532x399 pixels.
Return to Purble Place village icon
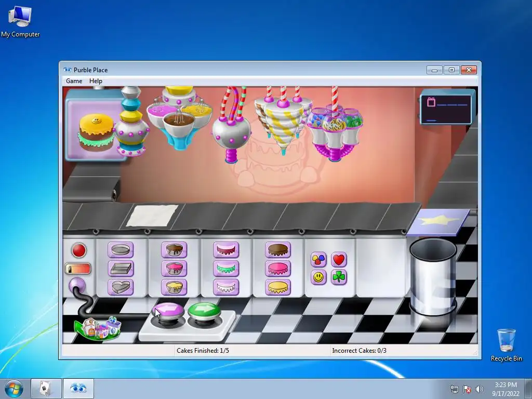pyautogui.click(x=98, y=328)
